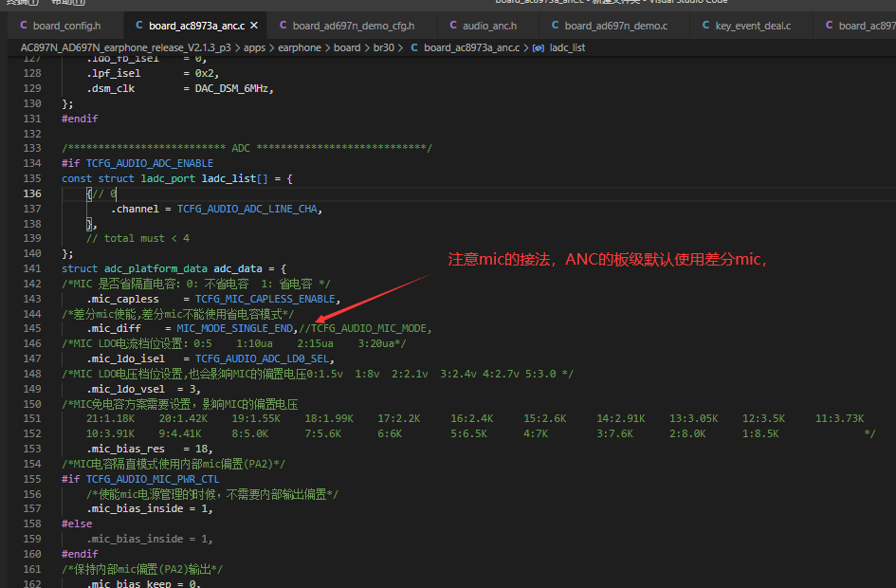Click the TCFG_AUDIO_MIC_PWR_CTL macro

[x=153, y=479]
